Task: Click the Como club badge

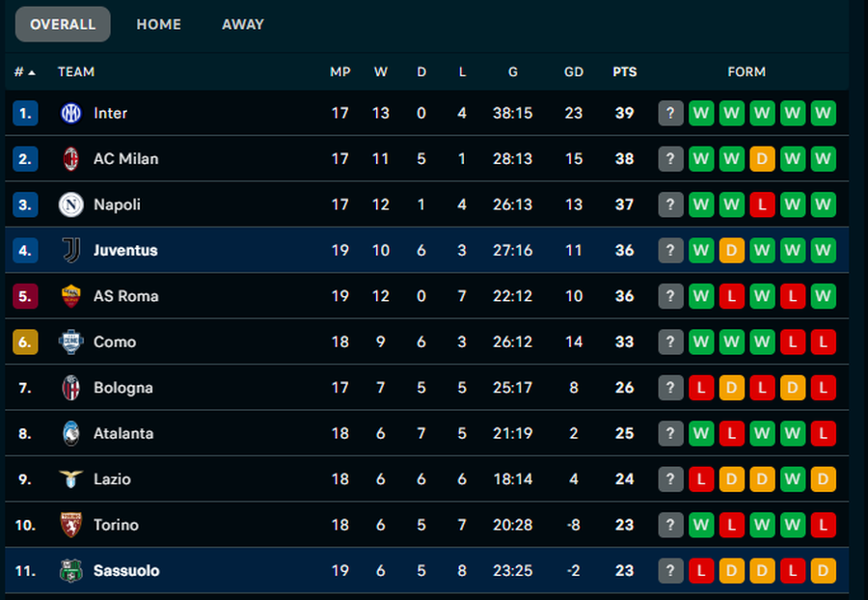Action: tap(70, 341)
